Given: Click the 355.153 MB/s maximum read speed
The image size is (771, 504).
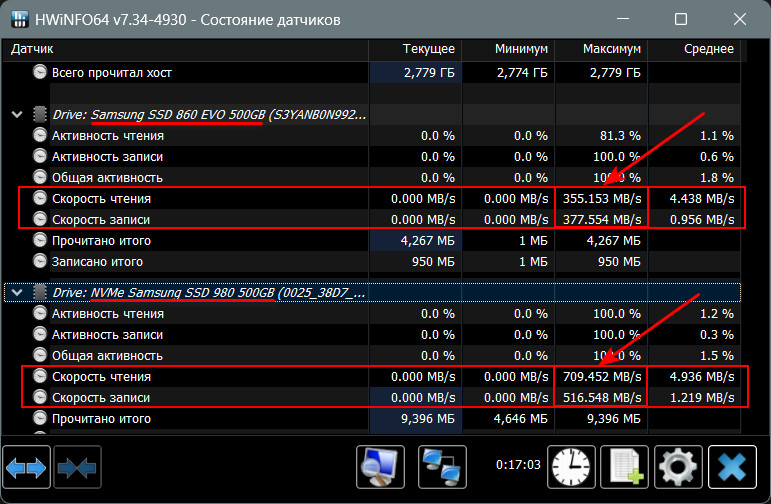Looking at the screenshot, I should (x=602, y=199).
